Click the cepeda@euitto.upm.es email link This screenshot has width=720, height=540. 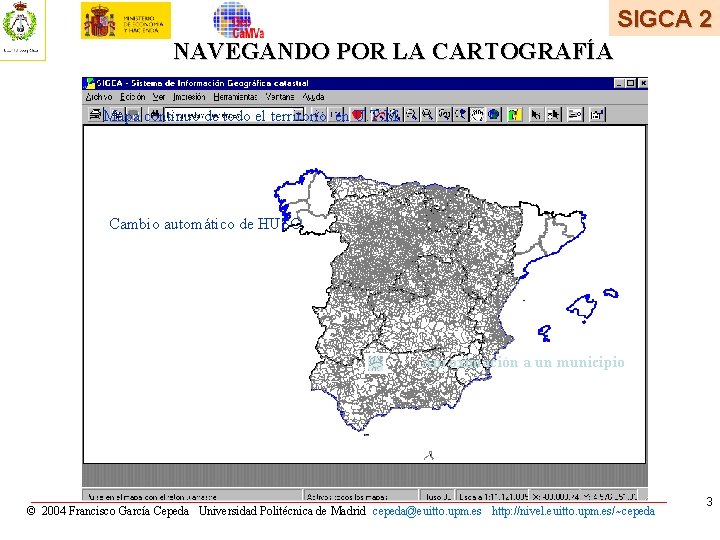(x=427, y=511)
